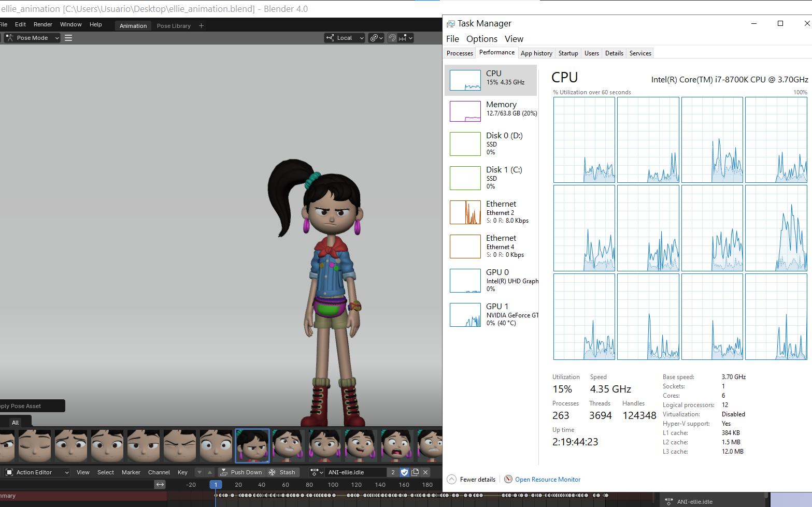
Task: Toggle the snap magnet icon
Action: click(x=392, y=38)
